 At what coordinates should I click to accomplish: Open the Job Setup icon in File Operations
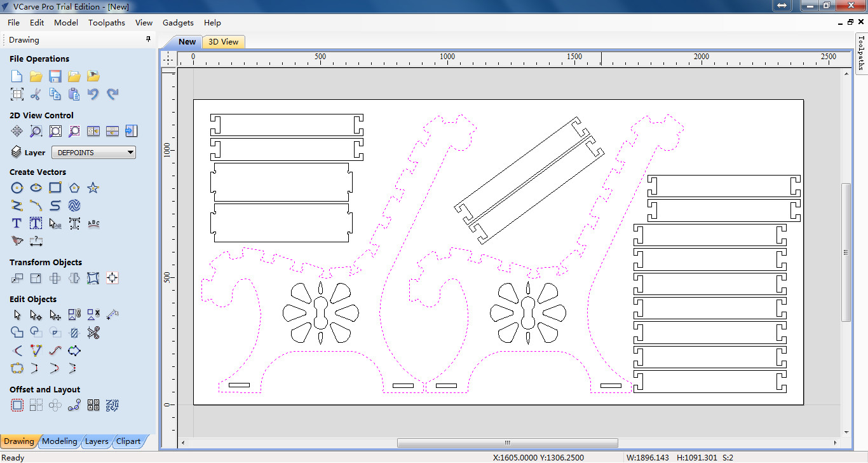[x=17, y=94]
